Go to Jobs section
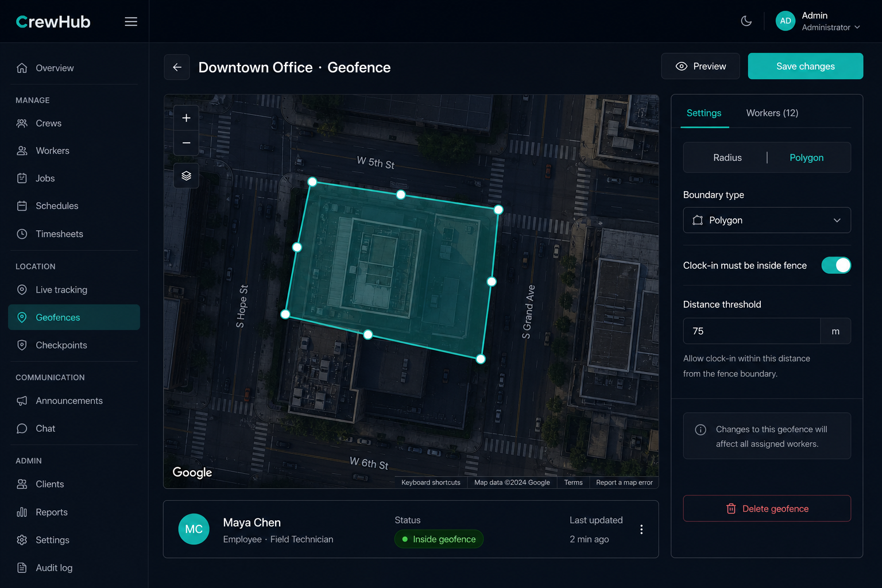The height and width of the screenshot is (588, 882). (x=74, y=179)
